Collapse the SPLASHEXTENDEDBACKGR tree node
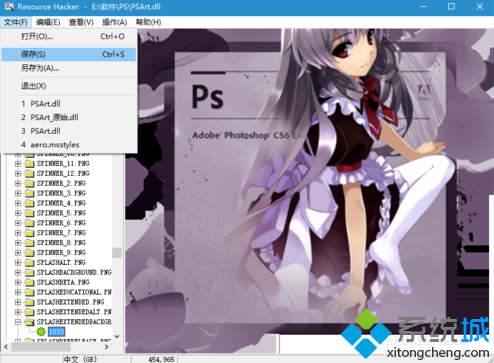 (x=18, y=322)
